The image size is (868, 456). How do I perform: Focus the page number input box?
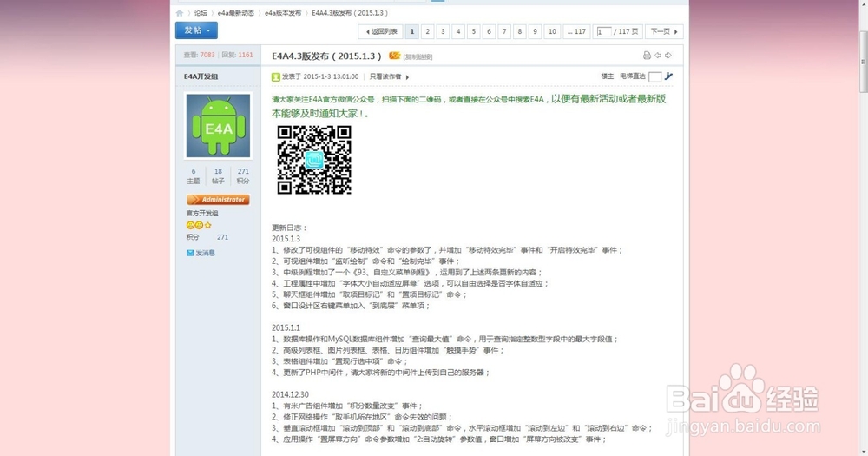(604, 31)
